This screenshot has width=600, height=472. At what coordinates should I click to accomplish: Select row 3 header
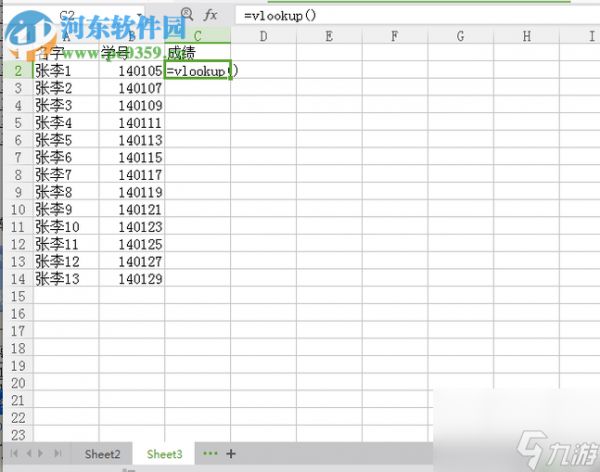coord(18,88)
